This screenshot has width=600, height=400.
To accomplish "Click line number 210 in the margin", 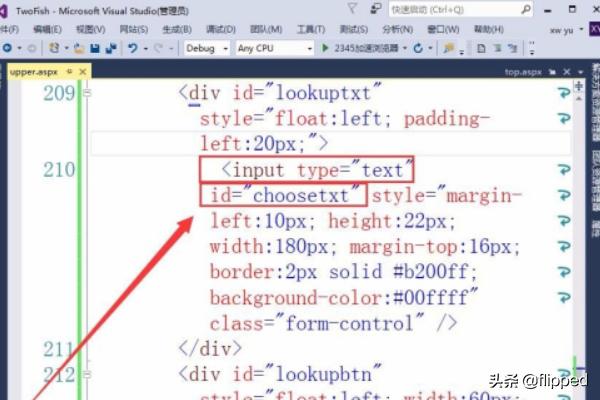I will tap(59, 170).
